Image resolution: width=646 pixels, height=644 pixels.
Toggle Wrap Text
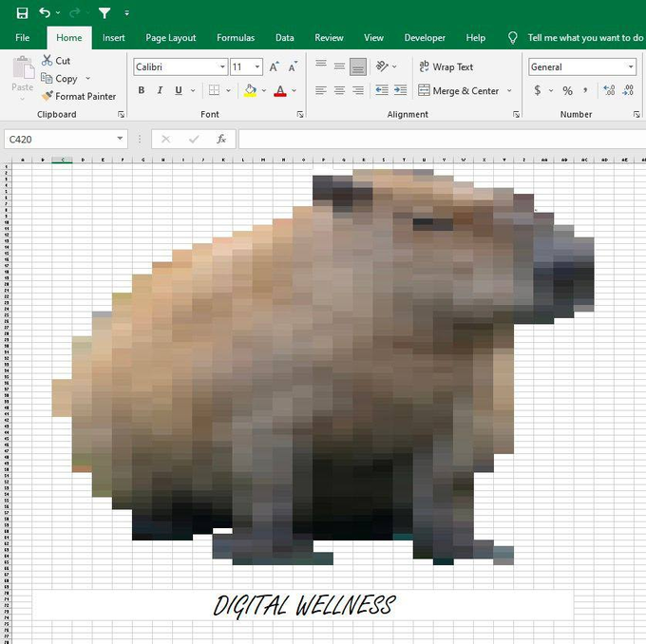(x=446, y=66)
